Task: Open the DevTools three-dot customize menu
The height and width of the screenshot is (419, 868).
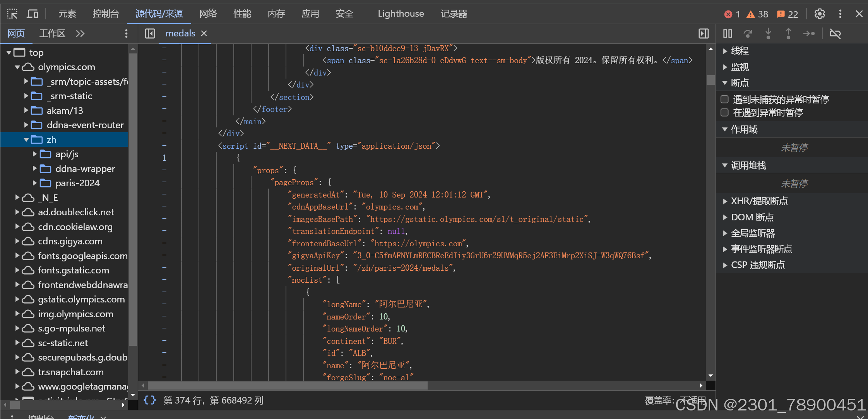Action: pyautogui.click(x=840, y=14)
